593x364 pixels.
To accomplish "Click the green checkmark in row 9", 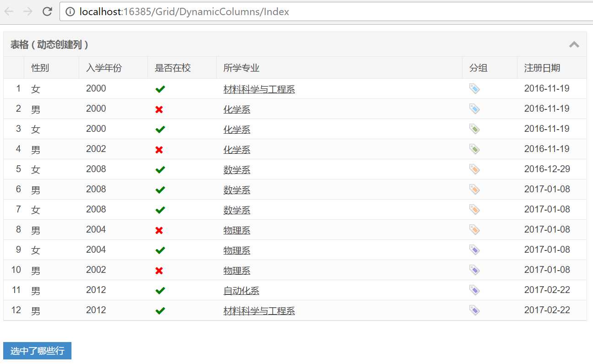I will (x=160, y=250).
